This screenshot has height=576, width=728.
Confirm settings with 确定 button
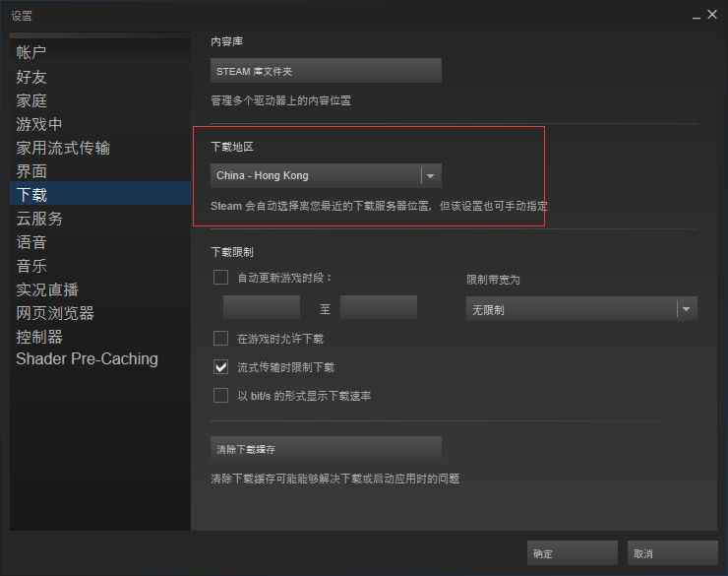pos(572,553)
